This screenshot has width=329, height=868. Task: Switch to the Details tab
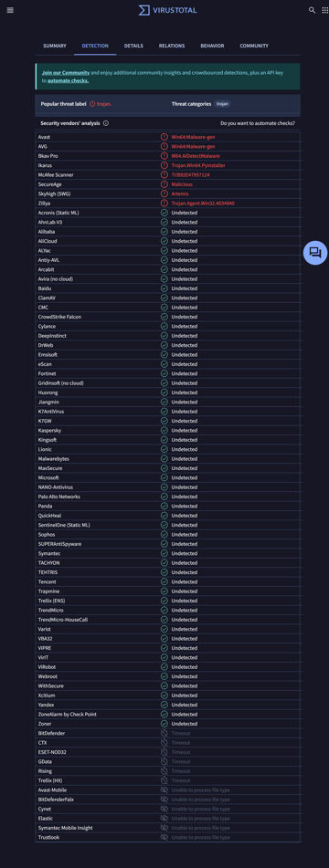[133, 46]
